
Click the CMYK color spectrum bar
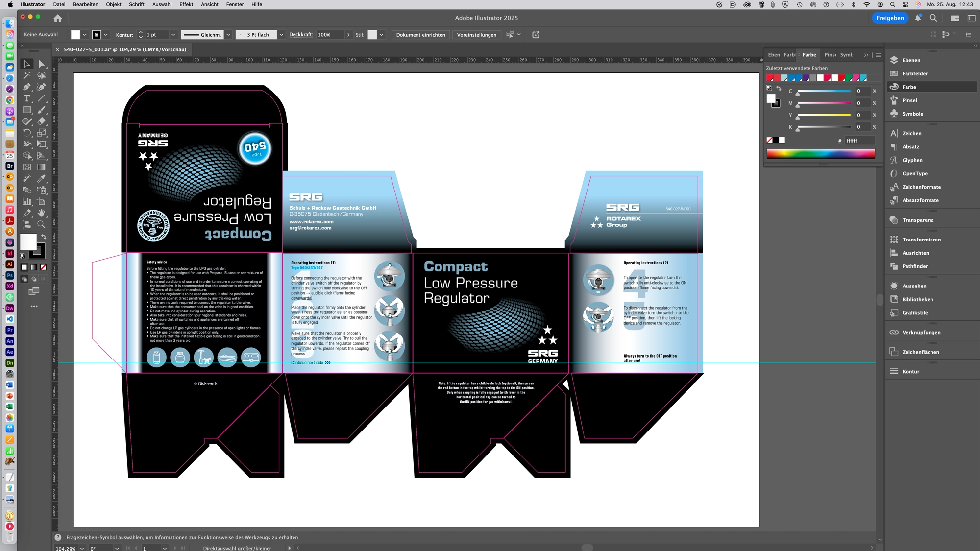821,154
